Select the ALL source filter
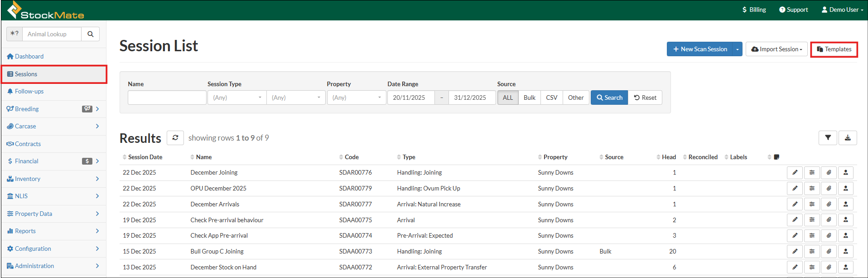The width and height of the screenshot is (868, 278). (x=508, y=98)
